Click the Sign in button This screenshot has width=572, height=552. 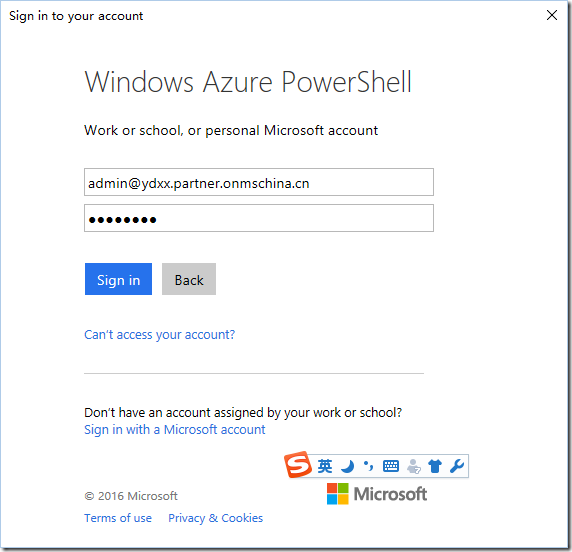click(118, 279)
